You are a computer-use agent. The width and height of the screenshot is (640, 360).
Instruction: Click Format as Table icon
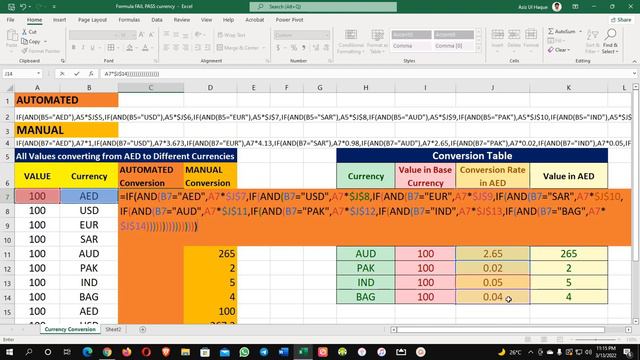click(377, 35)
